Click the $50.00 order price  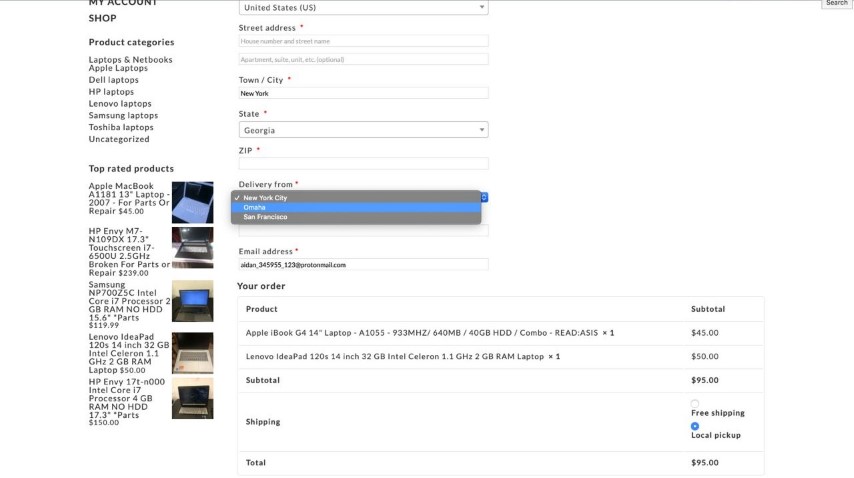click(x=705, y=357)
